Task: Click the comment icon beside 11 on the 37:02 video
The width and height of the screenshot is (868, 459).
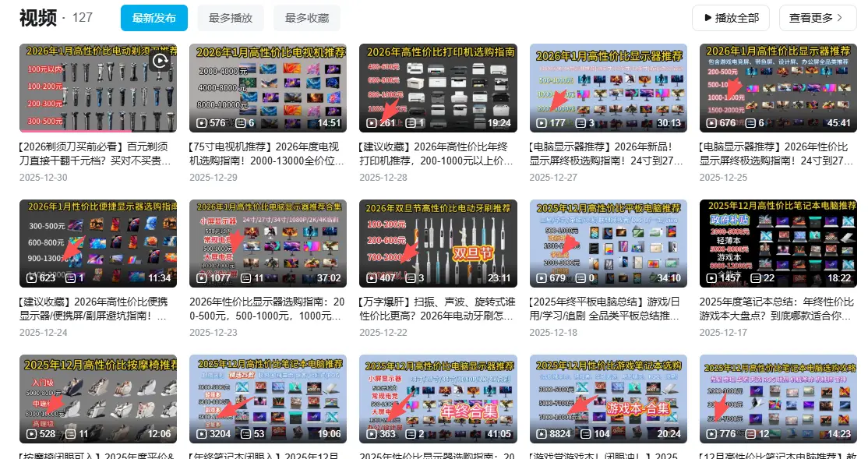Action: [x=246, y=278]
